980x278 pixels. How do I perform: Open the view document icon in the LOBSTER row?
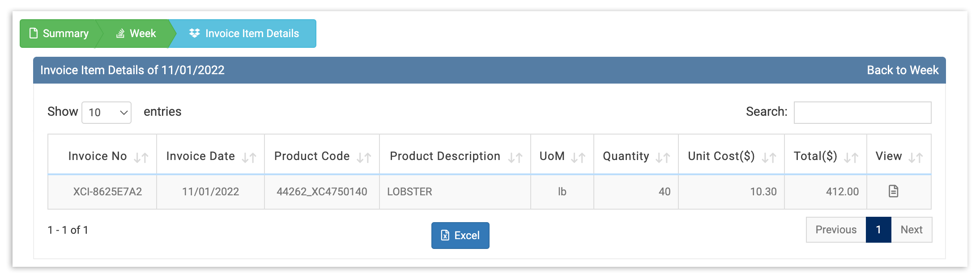click(x=894, y=191)
